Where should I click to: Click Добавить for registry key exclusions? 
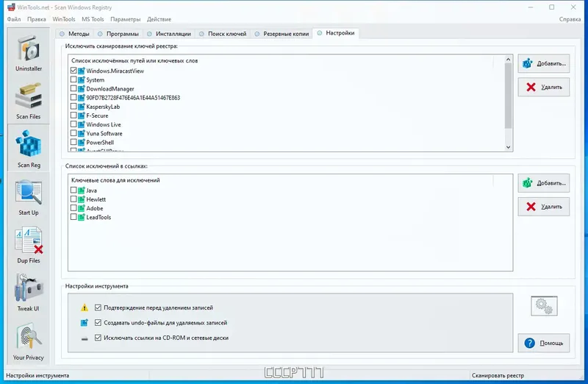pos(544,63)
